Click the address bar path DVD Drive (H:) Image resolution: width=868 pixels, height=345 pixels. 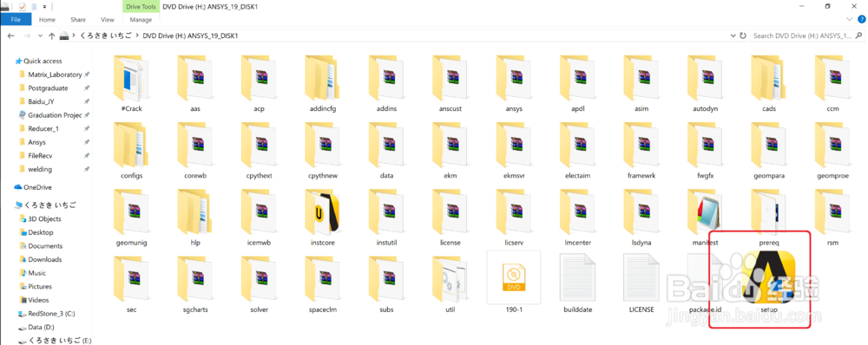click(190, 36)
